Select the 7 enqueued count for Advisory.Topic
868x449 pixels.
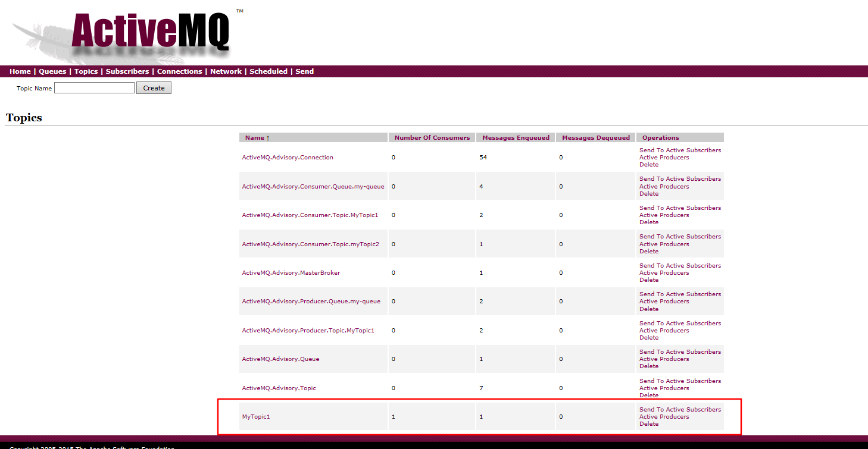tap(481, 388)
